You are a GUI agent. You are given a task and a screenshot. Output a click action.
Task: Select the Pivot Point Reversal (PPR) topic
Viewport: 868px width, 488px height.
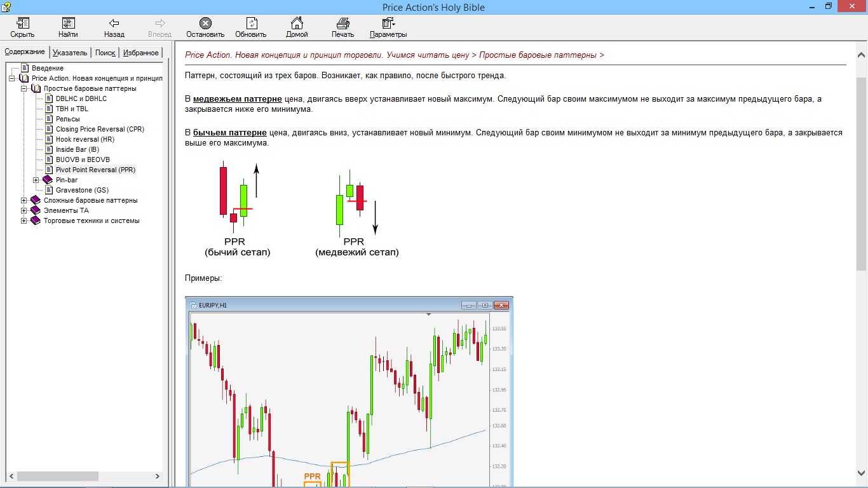(x=95, y=170)
